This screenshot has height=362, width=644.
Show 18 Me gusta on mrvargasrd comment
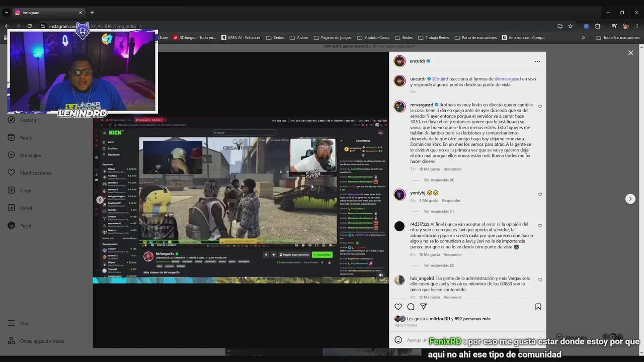tap(429, 169)
